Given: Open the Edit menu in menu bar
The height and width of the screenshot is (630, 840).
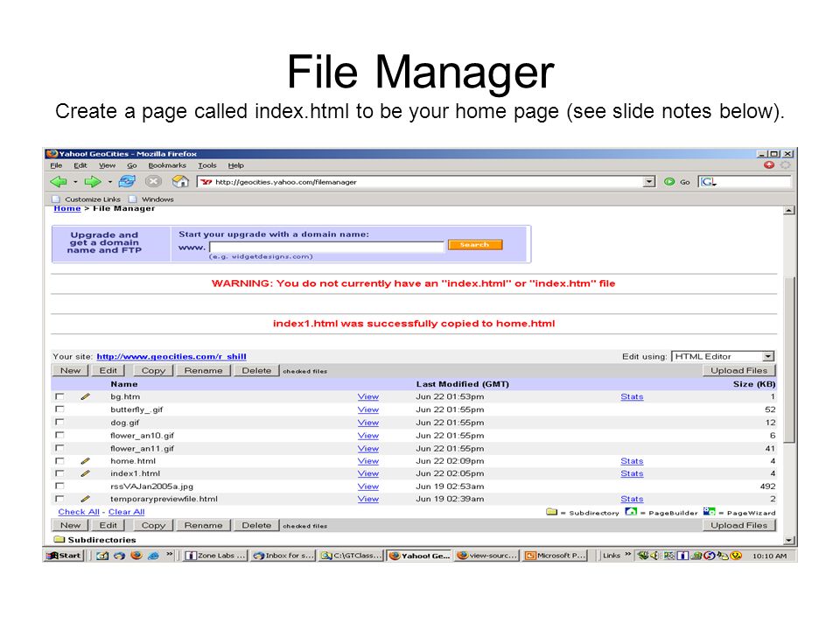Looking at the screenshot, I should click(x=80, y=165).
